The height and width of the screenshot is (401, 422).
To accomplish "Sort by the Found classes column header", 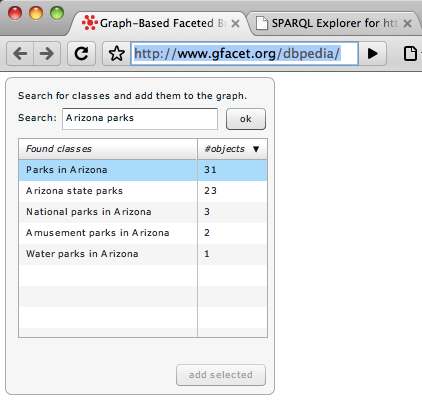I will 108,149.
